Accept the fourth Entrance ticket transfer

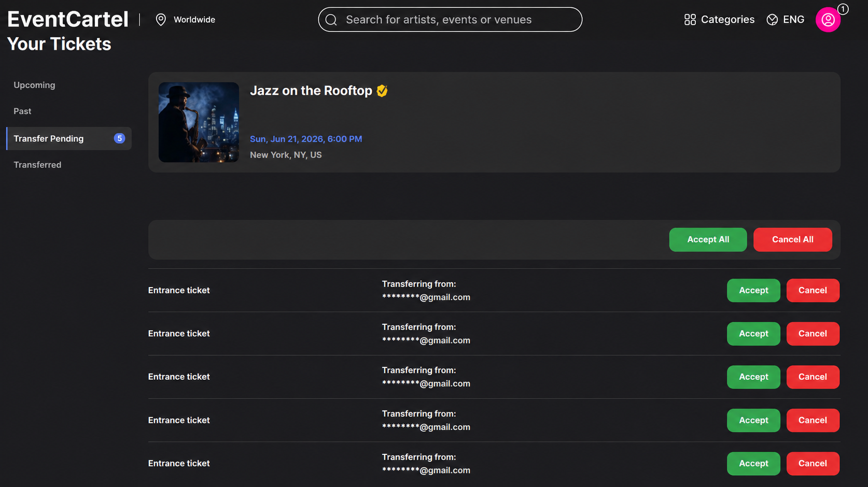pyautogui.click(x=753, y=420)
